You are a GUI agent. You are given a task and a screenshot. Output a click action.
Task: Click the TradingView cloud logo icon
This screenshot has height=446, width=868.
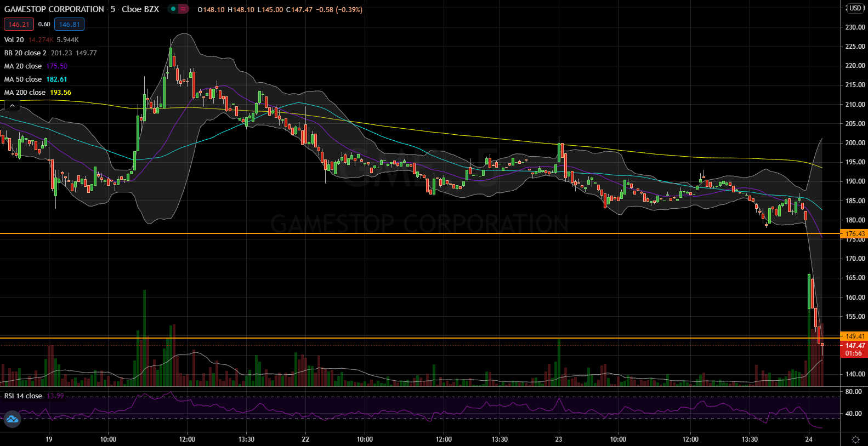12,420
